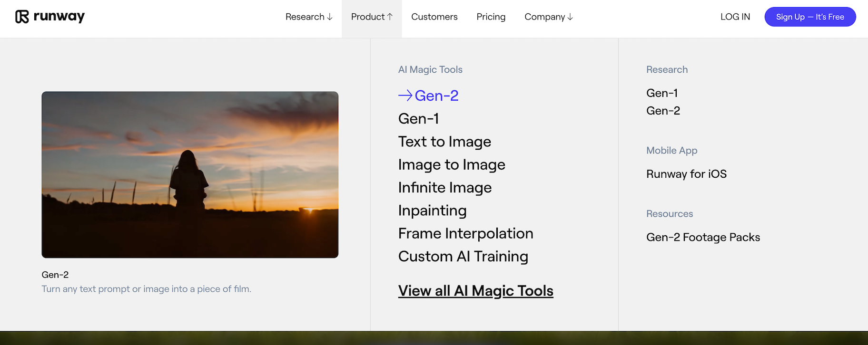Collapse the Product dropdown menu
Viewport: 868px width, 345px height.
(x=371, y=17)
